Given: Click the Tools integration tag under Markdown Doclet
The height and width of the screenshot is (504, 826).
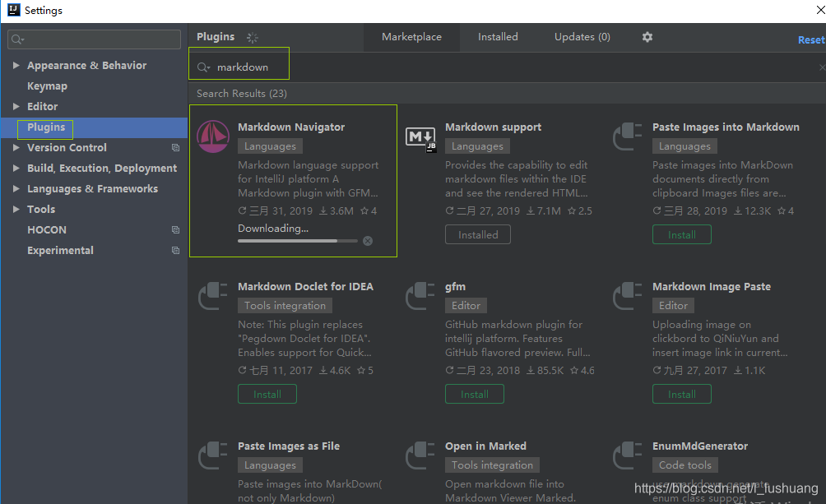Looking at the screenshot, I should pyautogui.click(x=285, y=306).
